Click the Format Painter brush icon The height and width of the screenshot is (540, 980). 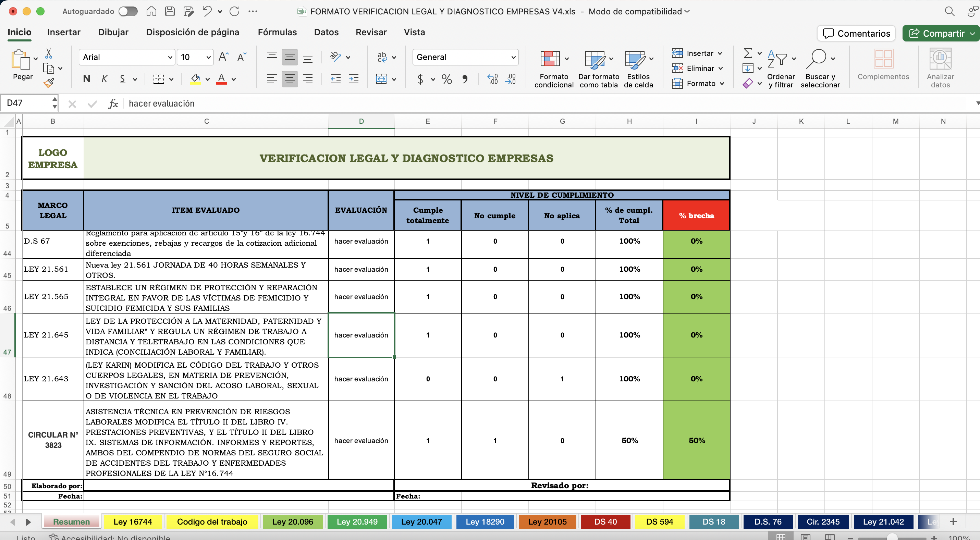coord(49,83)
